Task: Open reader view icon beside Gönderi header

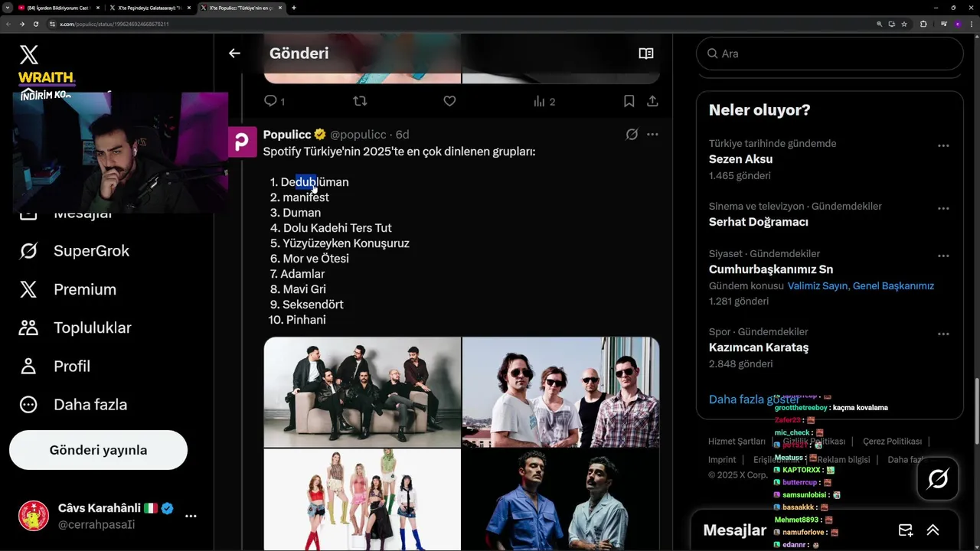Action: [x=646, y=54]
